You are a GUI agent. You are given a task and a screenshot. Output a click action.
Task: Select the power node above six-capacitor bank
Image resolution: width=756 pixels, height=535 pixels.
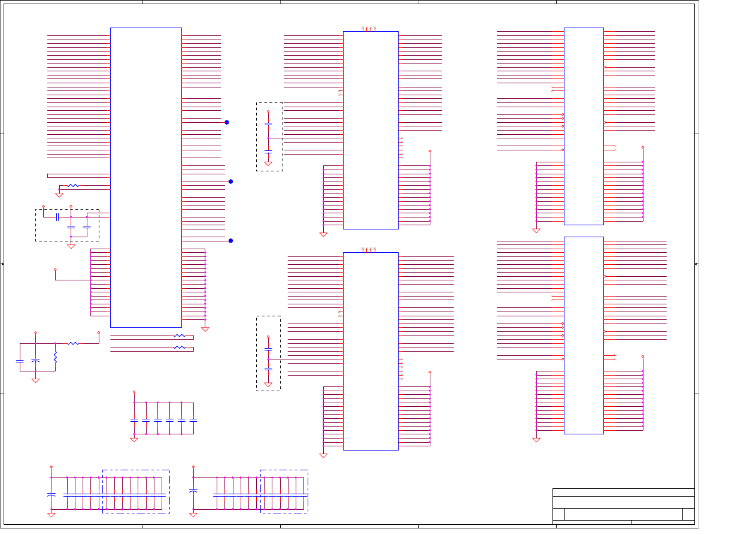click(x=134, y=392)
